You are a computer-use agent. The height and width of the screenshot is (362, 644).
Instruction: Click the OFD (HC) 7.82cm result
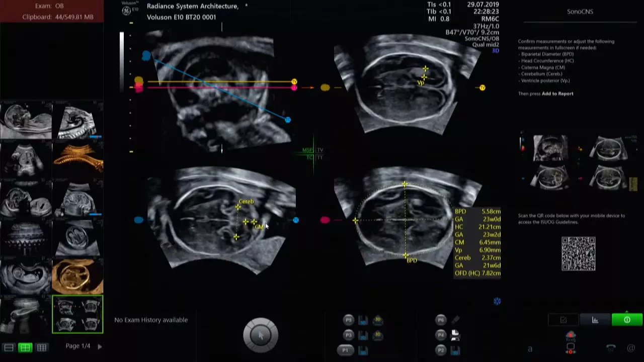477,273
